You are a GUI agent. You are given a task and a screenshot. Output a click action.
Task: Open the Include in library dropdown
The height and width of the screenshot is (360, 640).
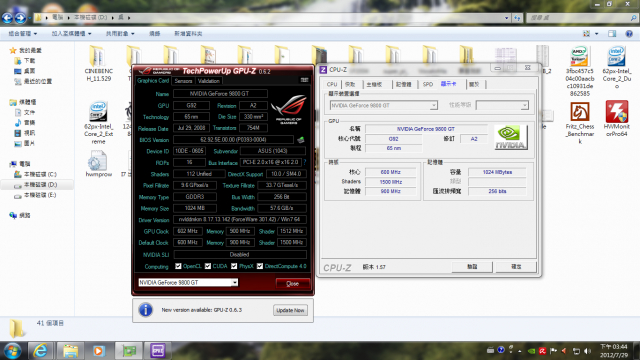pos(71,33)
